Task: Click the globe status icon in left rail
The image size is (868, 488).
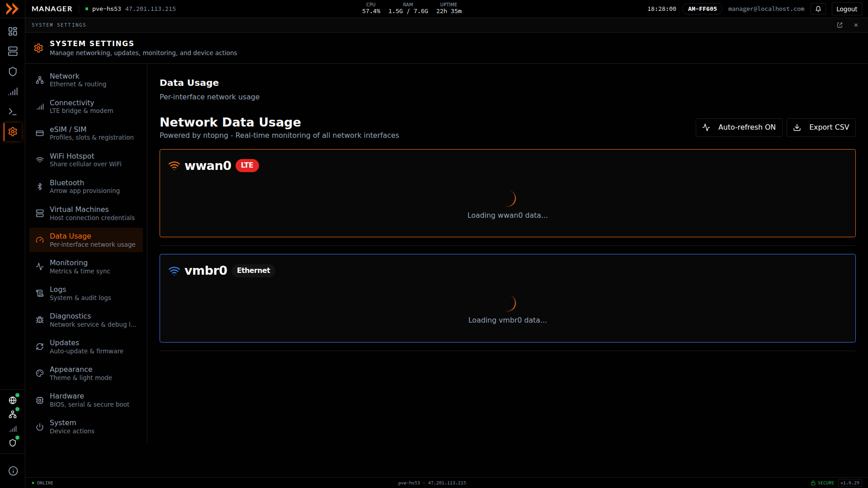Action: coord(13,400)
